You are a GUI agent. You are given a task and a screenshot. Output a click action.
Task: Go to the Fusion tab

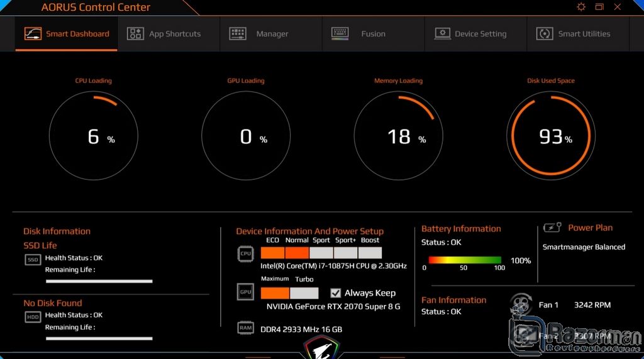373,34
